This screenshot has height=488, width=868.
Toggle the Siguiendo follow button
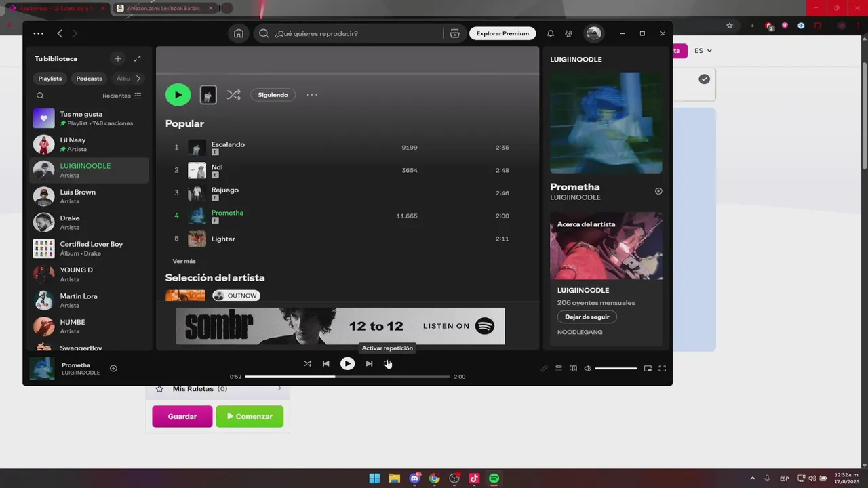tap(273, 95)
